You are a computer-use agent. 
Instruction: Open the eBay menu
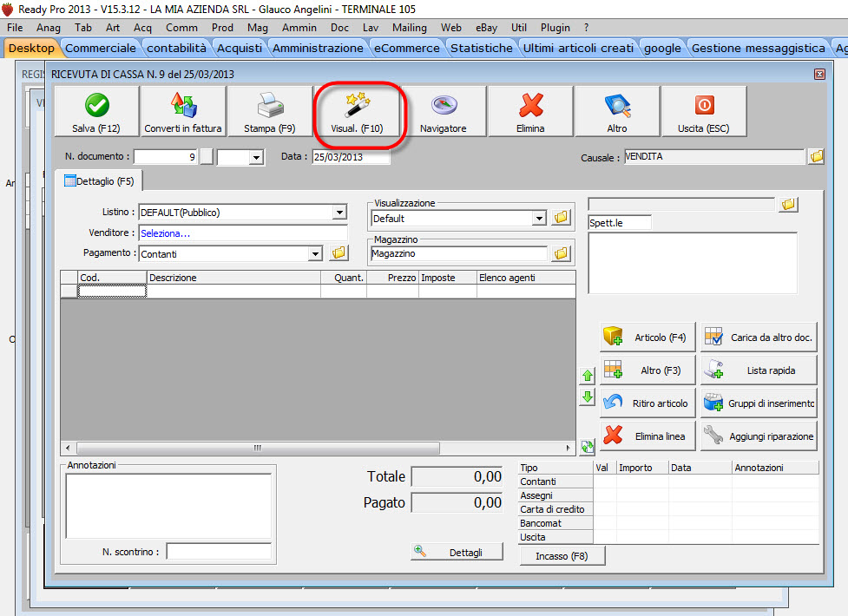[x=486, y=28]
